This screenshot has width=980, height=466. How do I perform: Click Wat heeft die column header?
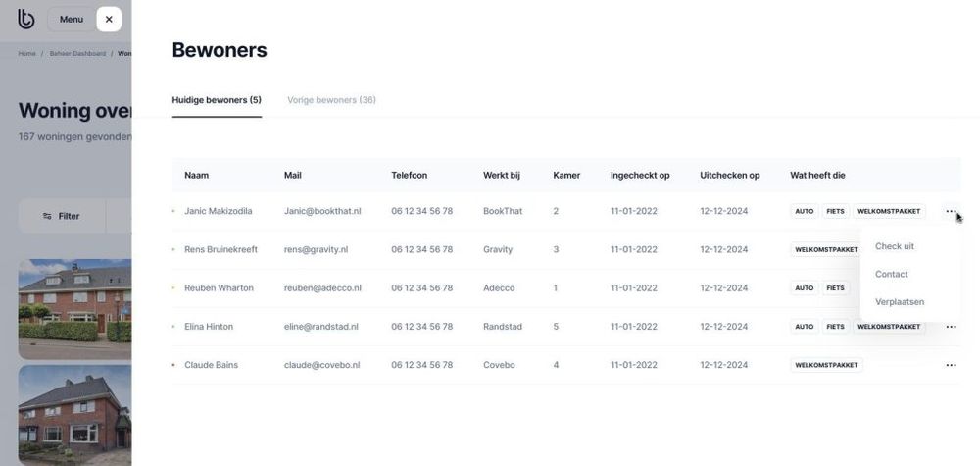pos(817,176)
